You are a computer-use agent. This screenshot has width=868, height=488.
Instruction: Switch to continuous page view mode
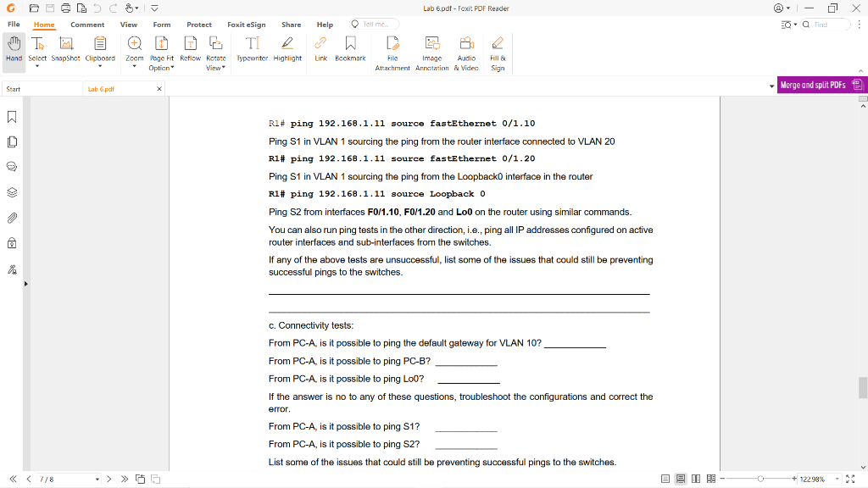click(680, 479)
